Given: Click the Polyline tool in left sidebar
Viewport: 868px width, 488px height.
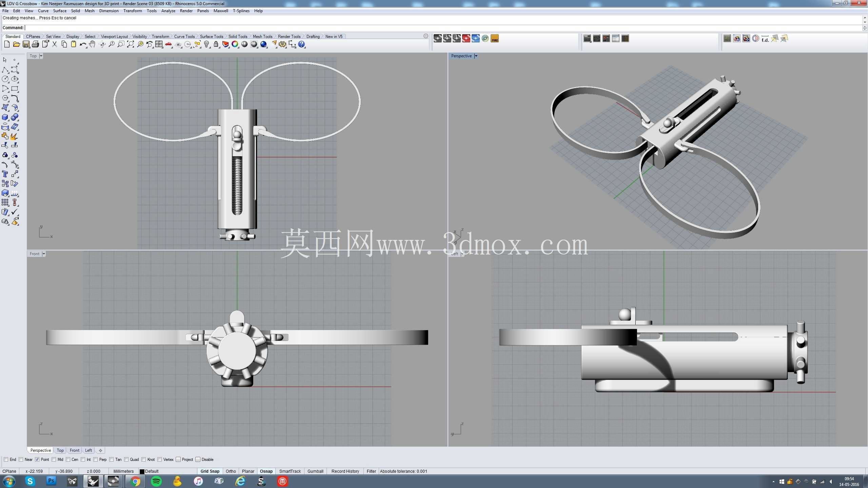Looking at the screenshot, I should coord(5,69).
